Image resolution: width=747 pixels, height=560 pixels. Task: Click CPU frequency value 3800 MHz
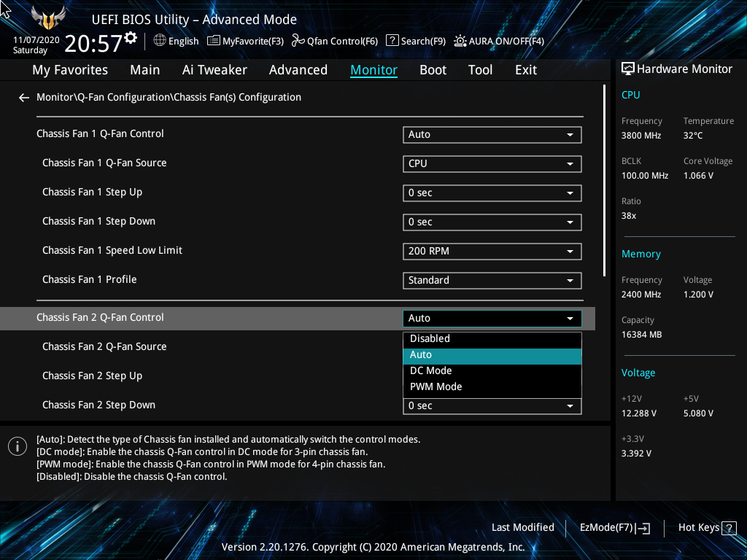(640, 136)
